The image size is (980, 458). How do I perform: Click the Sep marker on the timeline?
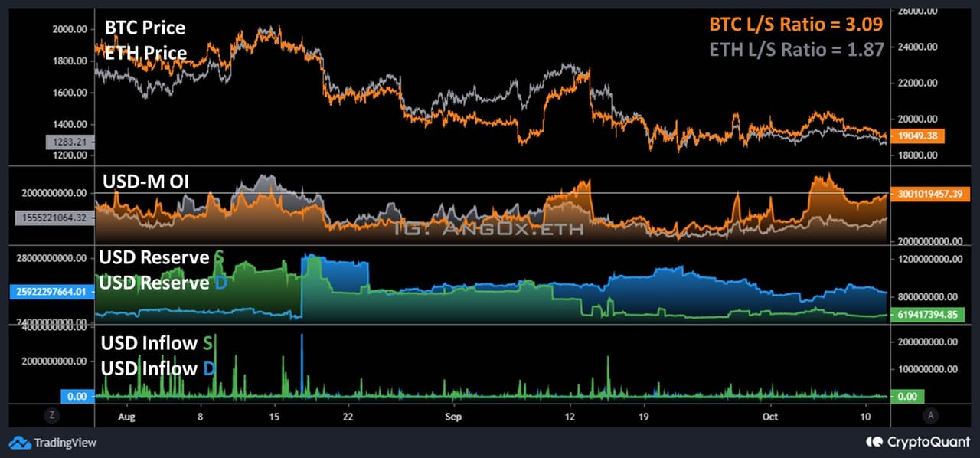pyautogui.click(x=452, y=417)
